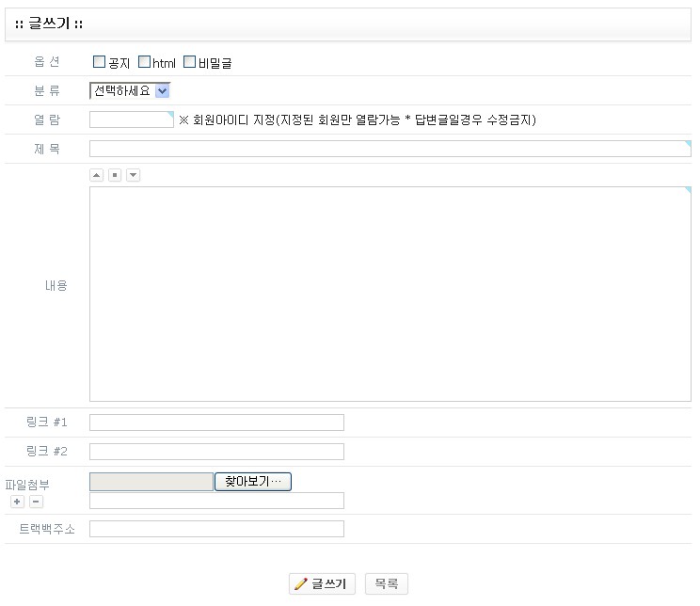Tick the 비밀글 checkbox
Image resolution: width=700 pixels, height=606 pixels.
pyautogui.click(x=190, y=63)
